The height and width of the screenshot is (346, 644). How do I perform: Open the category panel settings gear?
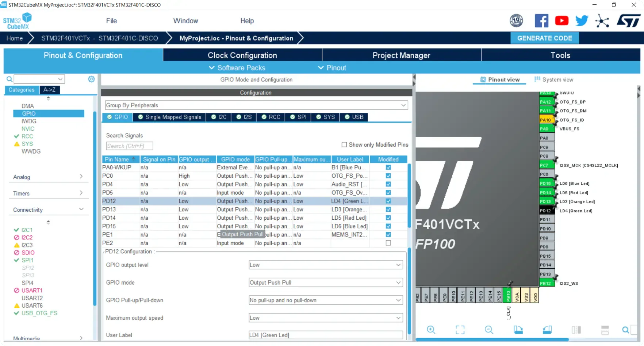tap(91, 79)
